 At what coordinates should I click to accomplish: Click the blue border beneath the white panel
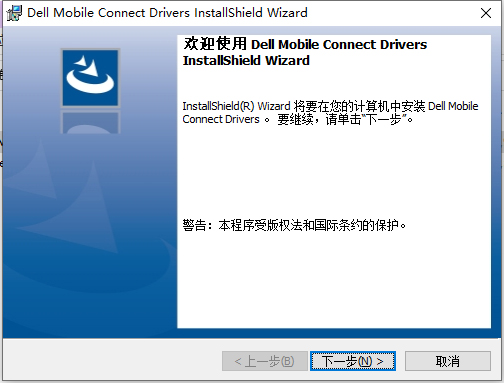333,333
